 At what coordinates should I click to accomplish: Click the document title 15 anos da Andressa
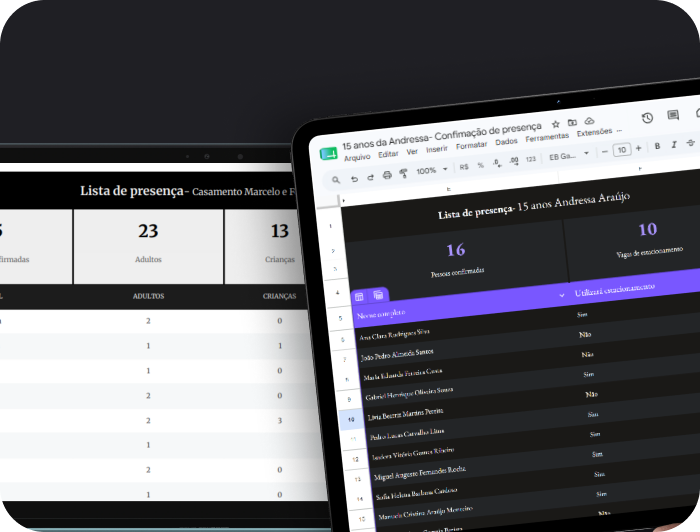[442, 135]
